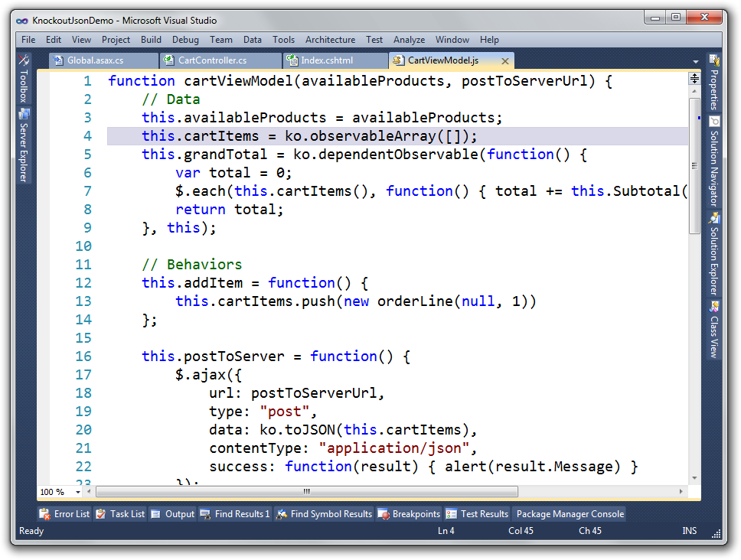Click the CartViewModel.js file icon
This screenshot has height=560, width=741.
398,60
